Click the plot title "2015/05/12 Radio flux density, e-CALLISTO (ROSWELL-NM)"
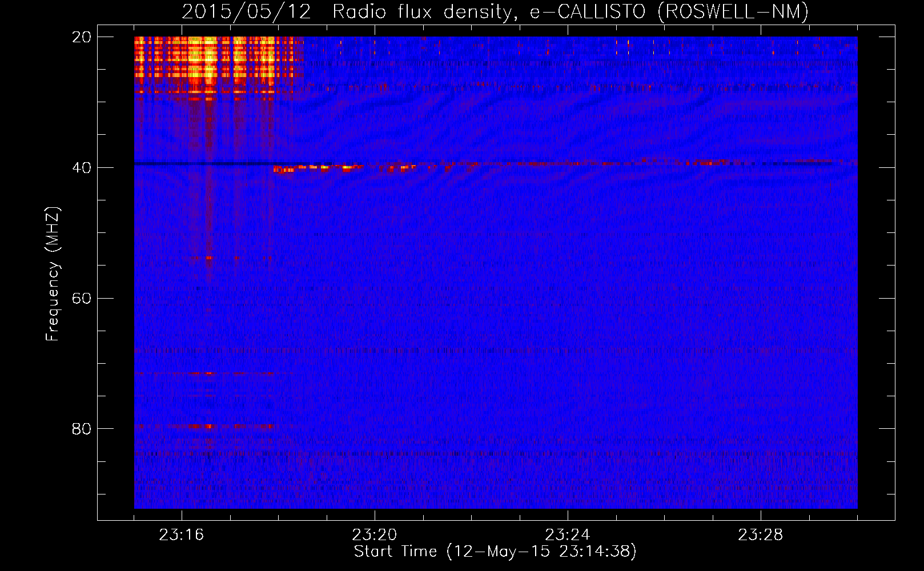This screenshot has width=924, height=571. point(495,11)
